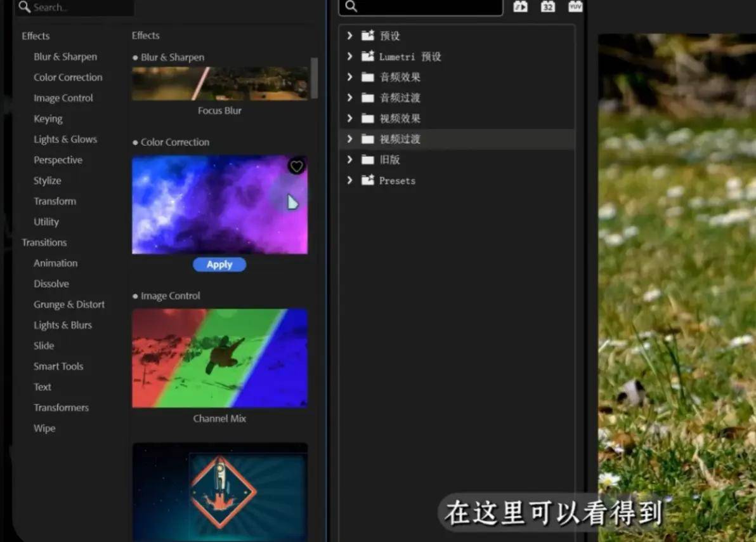Favorite the Color Correction preset with heart icon
The width and height of the screenshot is (756, 542).
(296, 166)
